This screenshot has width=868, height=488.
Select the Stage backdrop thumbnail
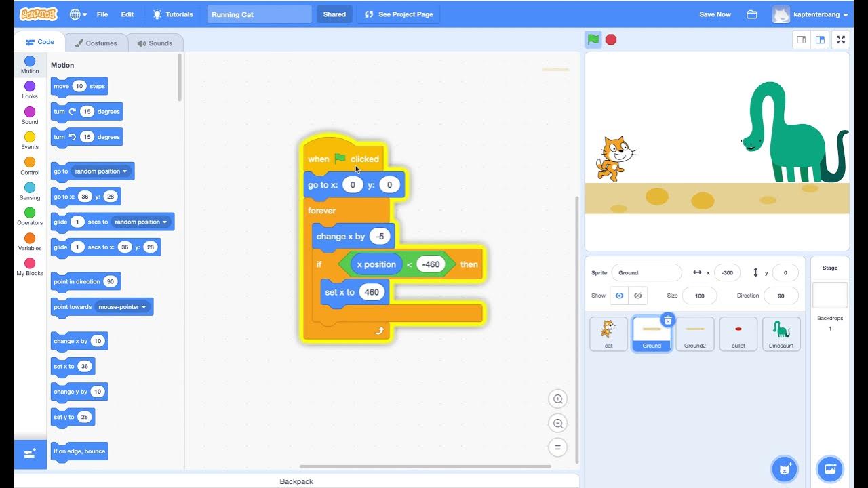[830, 296]
